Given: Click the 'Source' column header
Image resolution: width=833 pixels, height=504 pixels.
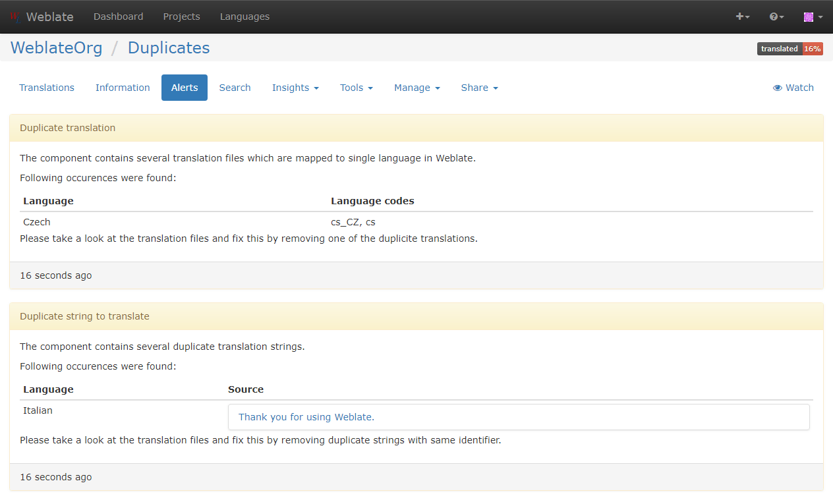Looking at the screenshot, I should pos(246,389).
